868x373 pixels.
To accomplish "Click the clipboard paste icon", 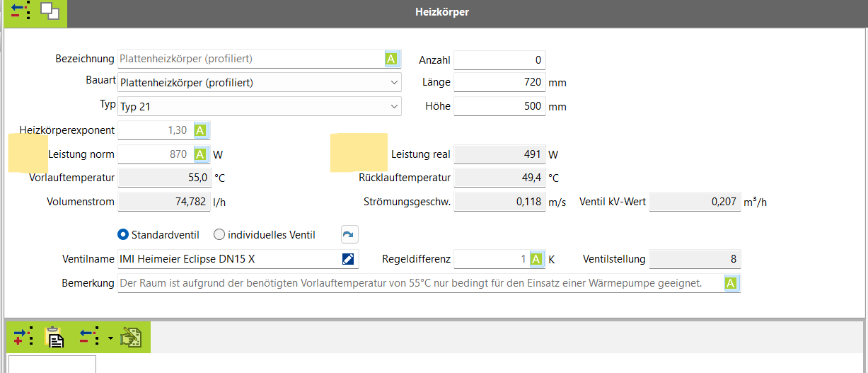I will [54, 337].
